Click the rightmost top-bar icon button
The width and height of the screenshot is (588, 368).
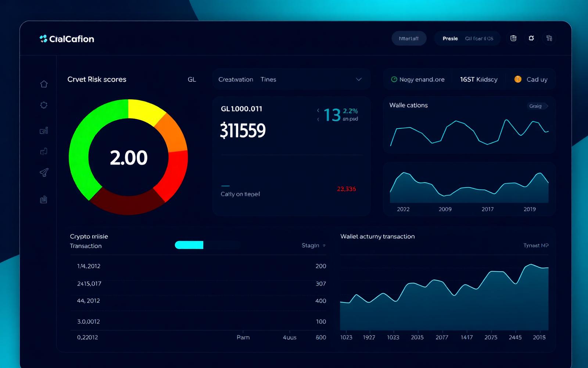coord(549,38)
